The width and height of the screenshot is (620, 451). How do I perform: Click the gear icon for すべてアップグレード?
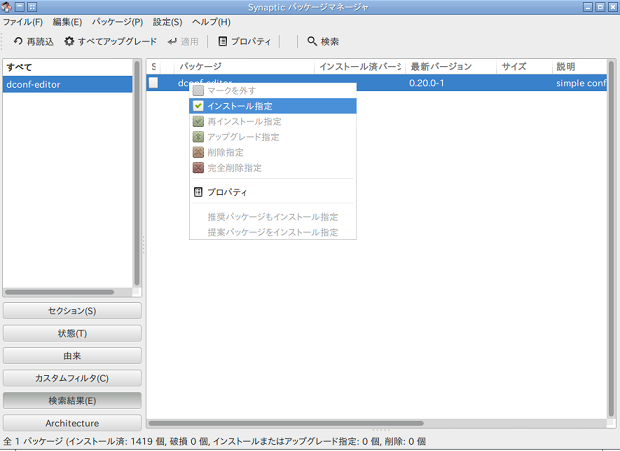click(69, 41)
